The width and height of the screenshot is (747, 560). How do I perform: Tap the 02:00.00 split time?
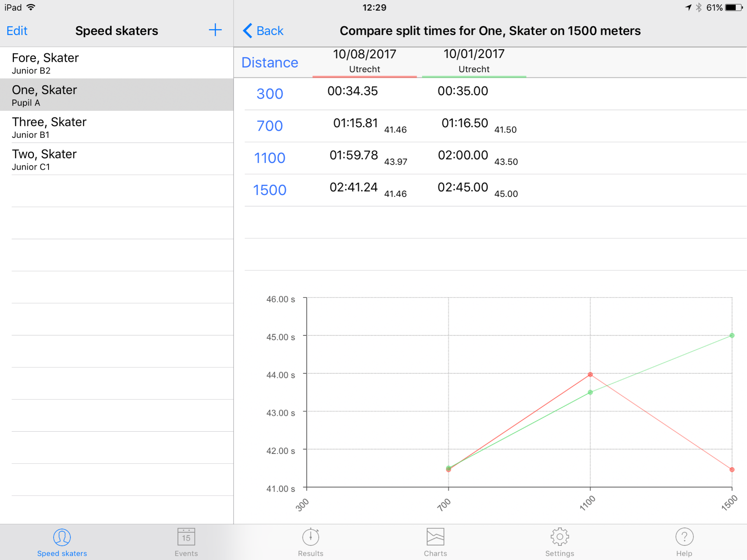(x=463, y=155)
